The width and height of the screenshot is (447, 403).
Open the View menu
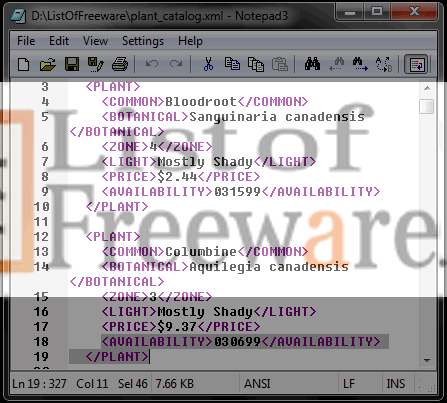[95, 41]
